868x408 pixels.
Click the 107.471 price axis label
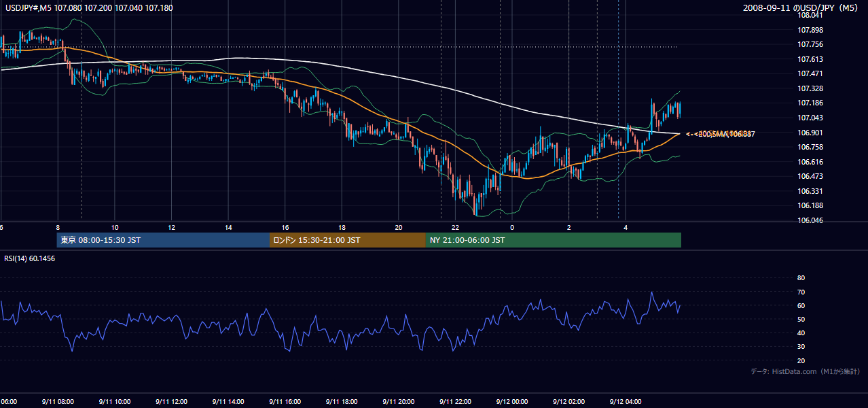[810, 73]
